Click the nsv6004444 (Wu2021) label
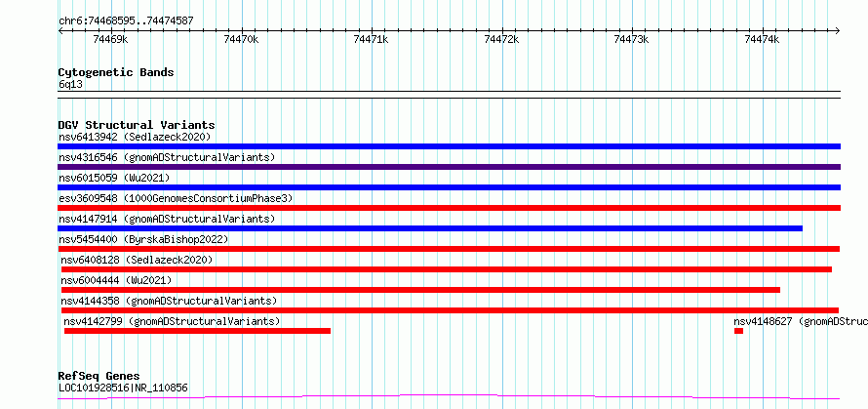 coord(116,280)
